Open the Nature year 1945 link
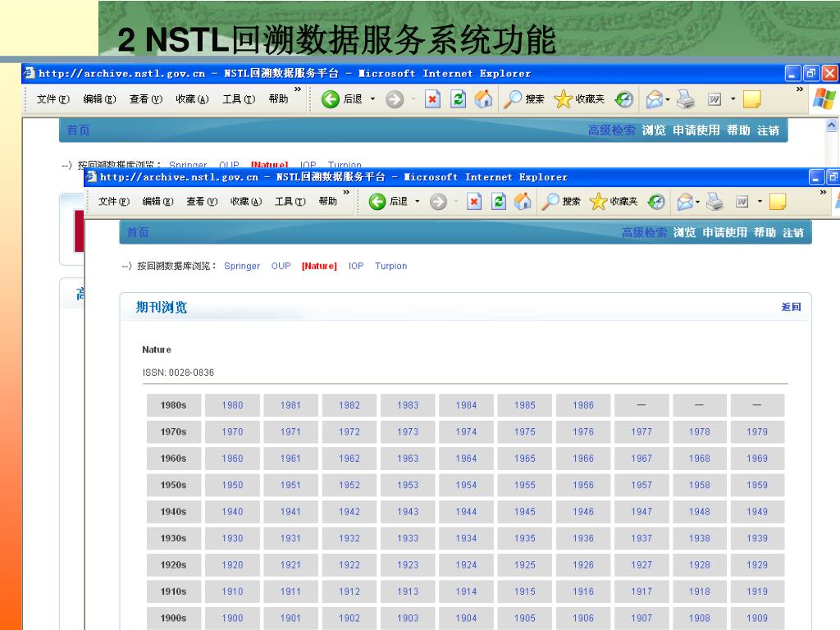This screenshot has height=630, width=840. pyautogui.click(x=524, y=512)
